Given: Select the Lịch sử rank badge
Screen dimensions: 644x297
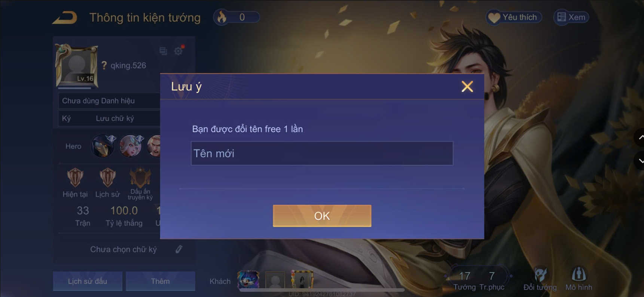Looking at the screenshot, I should pos(107,177).
